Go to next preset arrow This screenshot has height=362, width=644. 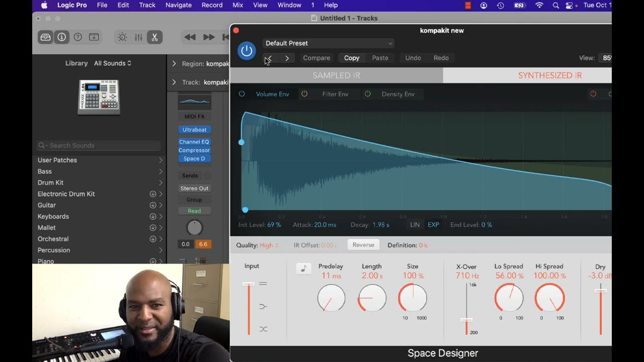click(x=287, y=58)
